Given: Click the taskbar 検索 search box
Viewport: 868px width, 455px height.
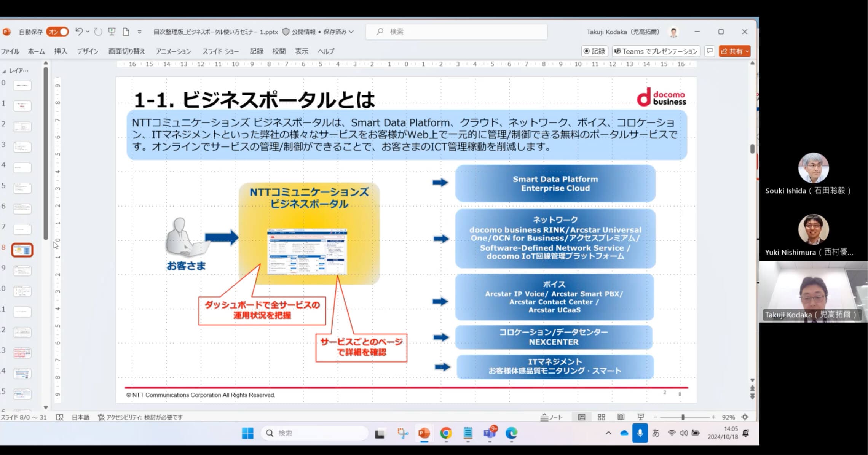Looking at the screenshot, I should coord(315,433).
